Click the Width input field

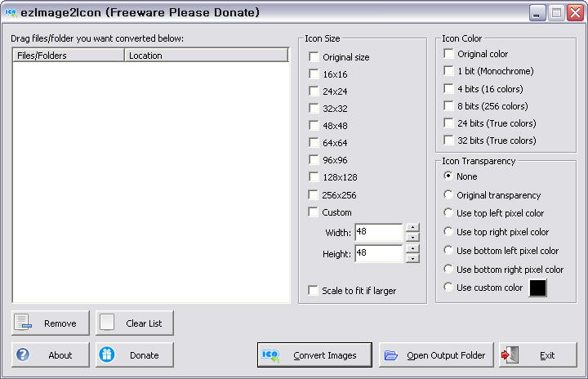(379, 232)
